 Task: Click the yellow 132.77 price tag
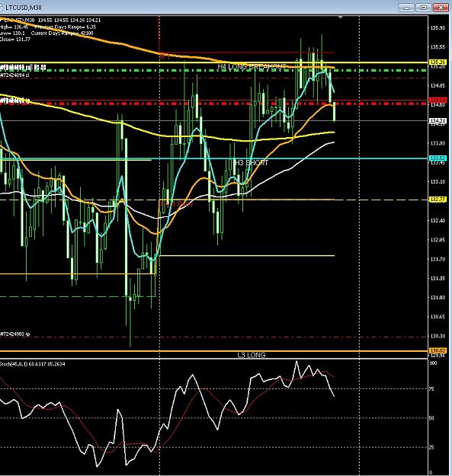[438, 200]
